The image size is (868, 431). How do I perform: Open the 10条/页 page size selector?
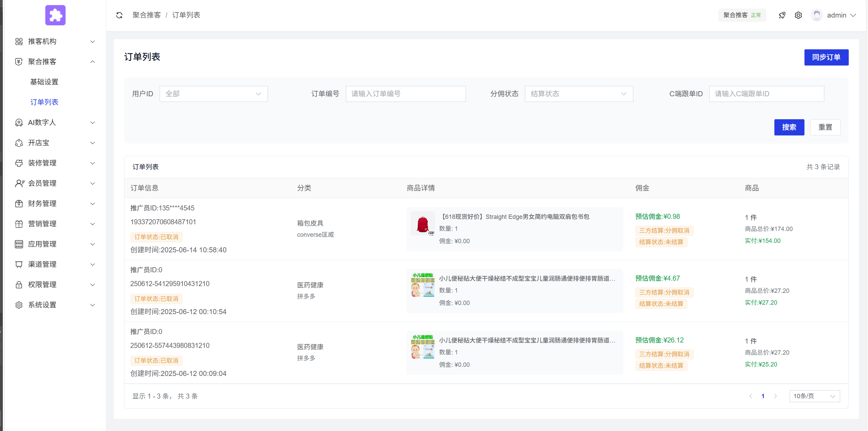click(814, 396)
